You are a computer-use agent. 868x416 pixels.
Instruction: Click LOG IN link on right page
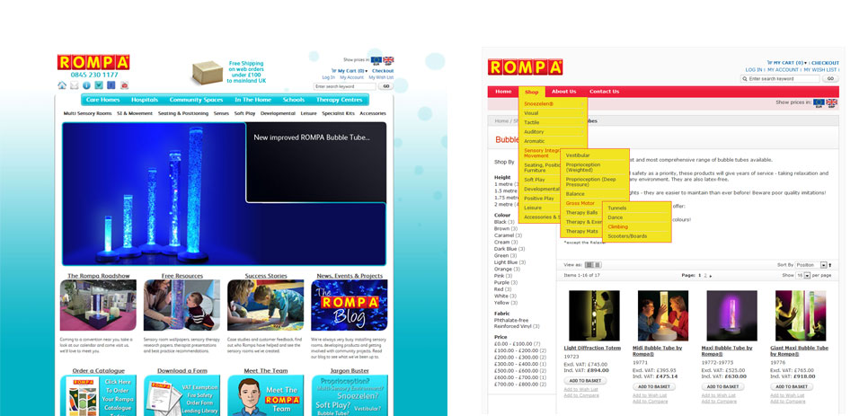point(753,70)
